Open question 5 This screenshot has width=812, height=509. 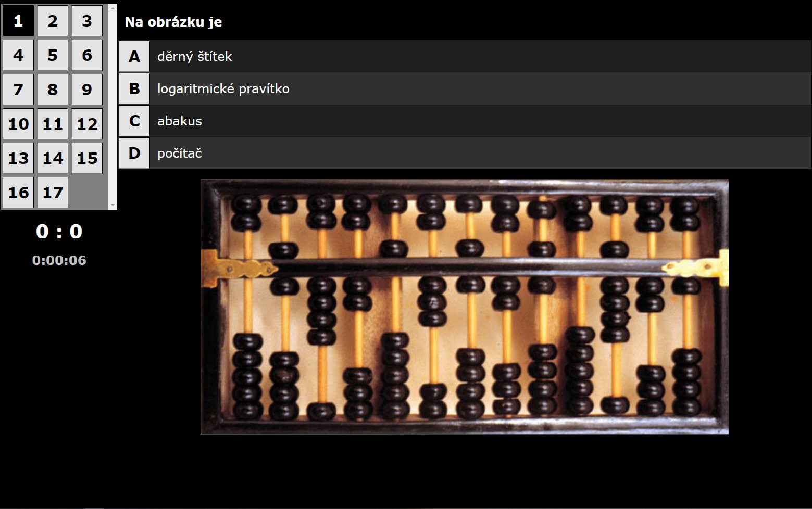coord(53,55)
